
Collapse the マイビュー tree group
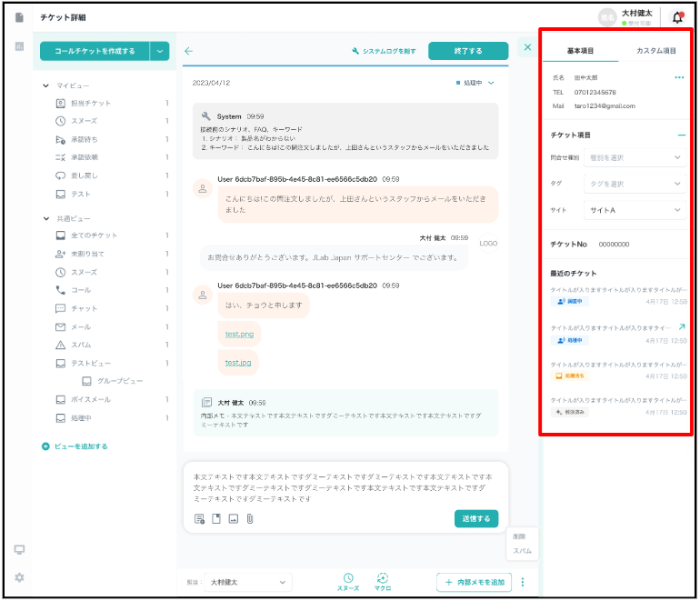pyautogui.click(x=46, y=85)
